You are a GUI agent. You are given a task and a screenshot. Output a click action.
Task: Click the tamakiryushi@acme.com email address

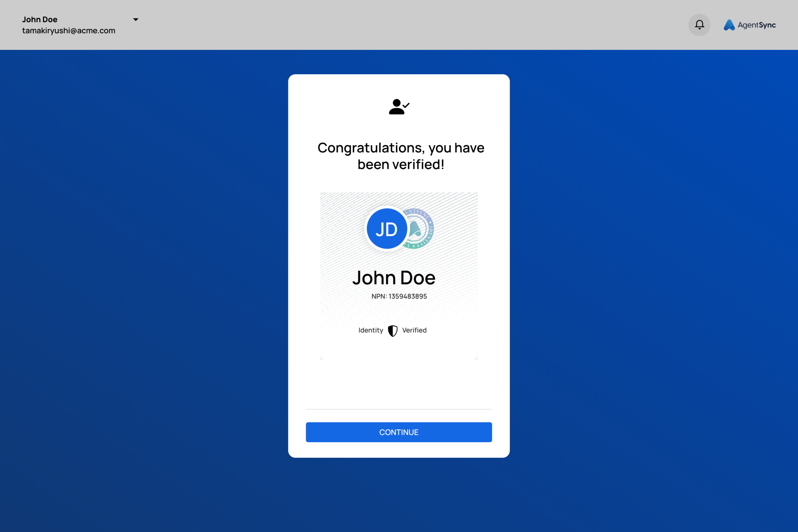click(x=69, y=31)
